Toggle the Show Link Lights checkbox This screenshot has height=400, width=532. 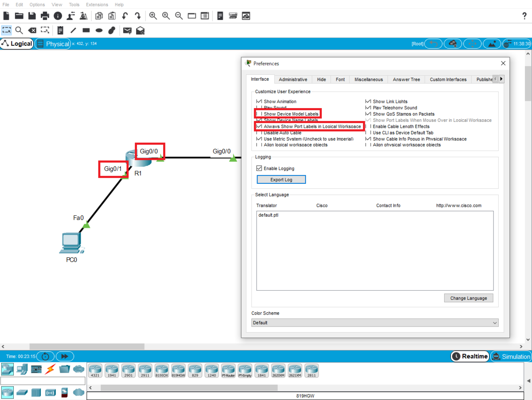368,101
